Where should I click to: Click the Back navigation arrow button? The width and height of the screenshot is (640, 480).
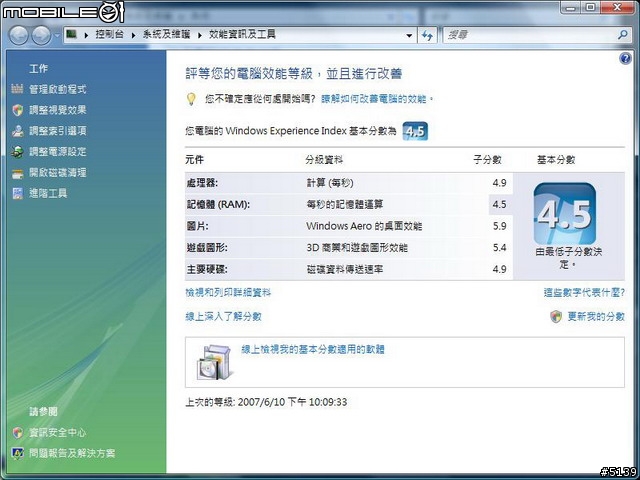(x=18, y=35)
